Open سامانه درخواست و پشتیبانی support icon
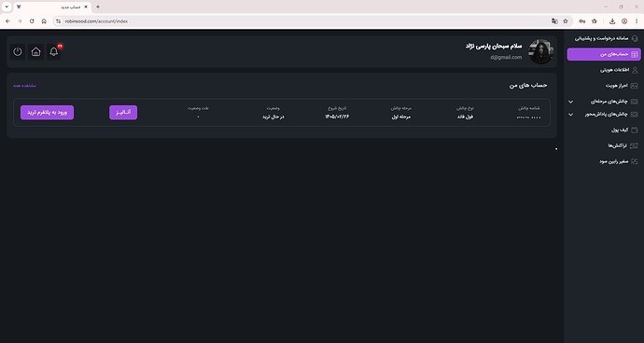 pyautogui.click(x=635, y=38)
